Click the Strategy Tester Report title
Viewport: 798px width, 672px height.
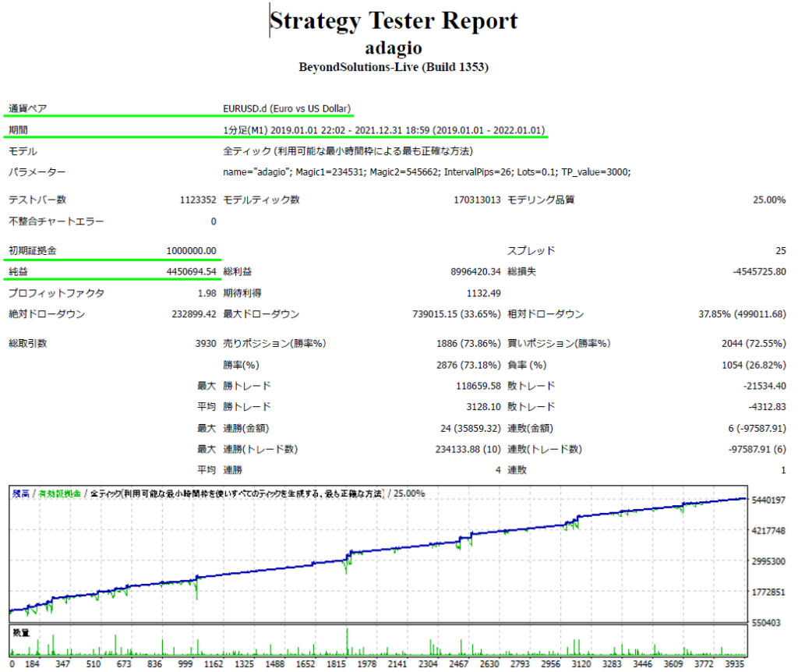pos(394,21)
